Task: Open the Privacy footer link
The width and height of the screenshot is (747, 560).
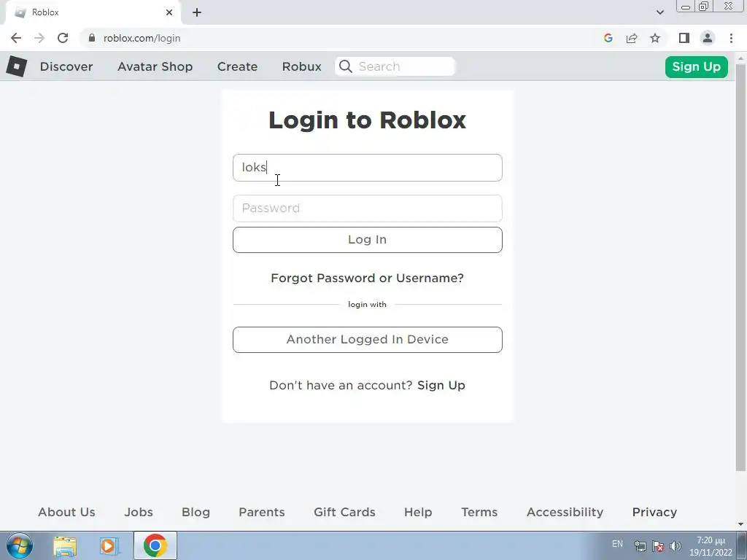Action: click(654, 512)
